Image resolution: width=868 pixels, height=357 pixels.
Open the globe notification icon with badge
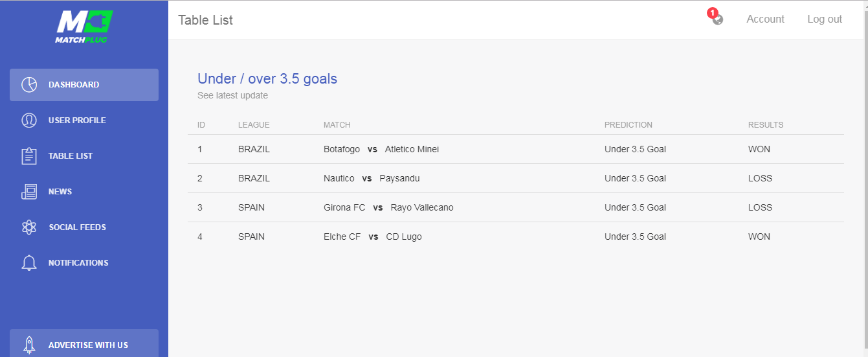[x=716, y=17]
